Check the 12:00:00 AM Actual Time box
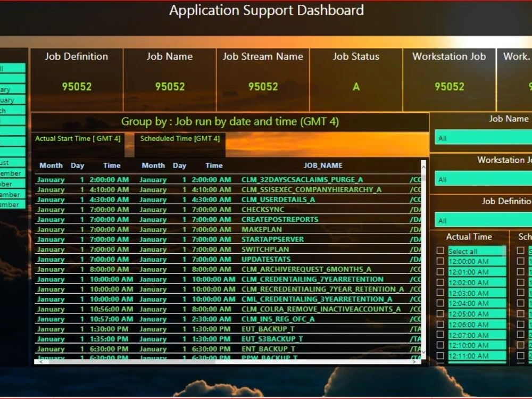Image resolution: width=532 pixels, height=399 pixels. click(x=440, y=261)
